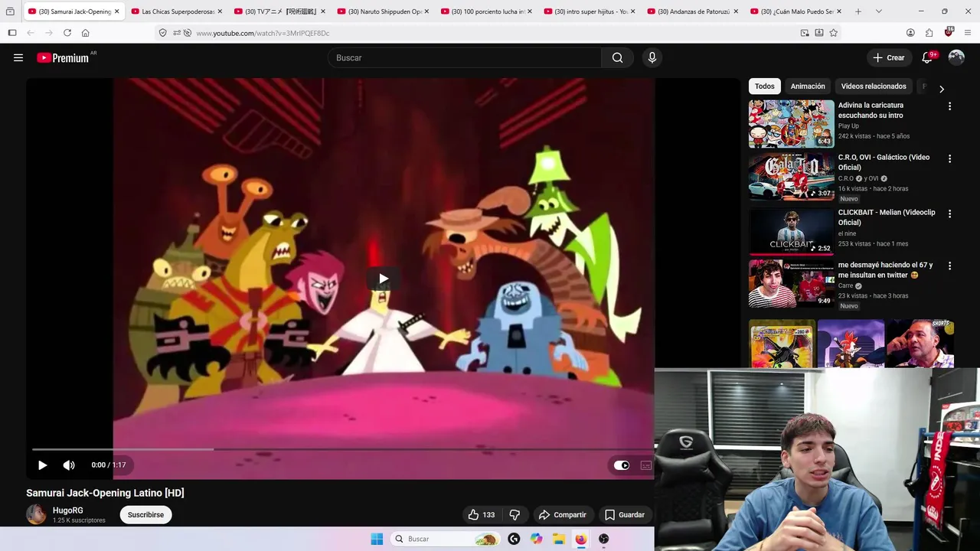Select the Animación filter chip
Screen dimensions: 980x551
click(x=808, y=86)
